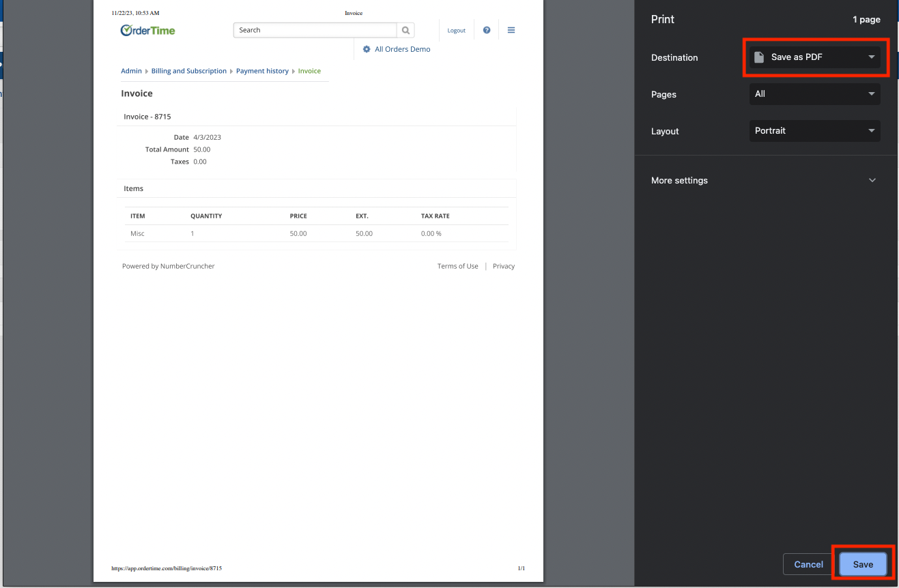This screenshot has height=588, width=899.
Task: Click the Admin breadcrumb link
Action: [x=132, y=71]
